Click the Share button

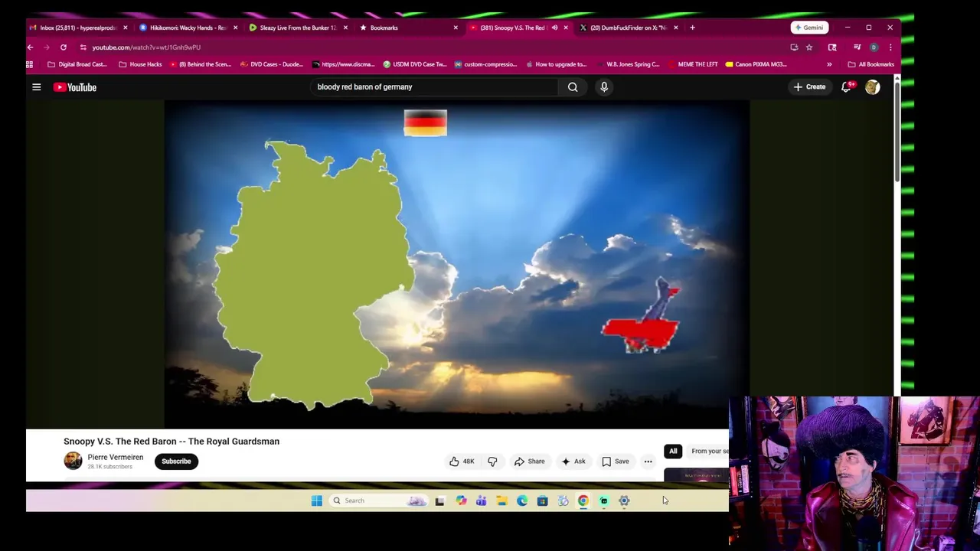(x=530, y=461)
